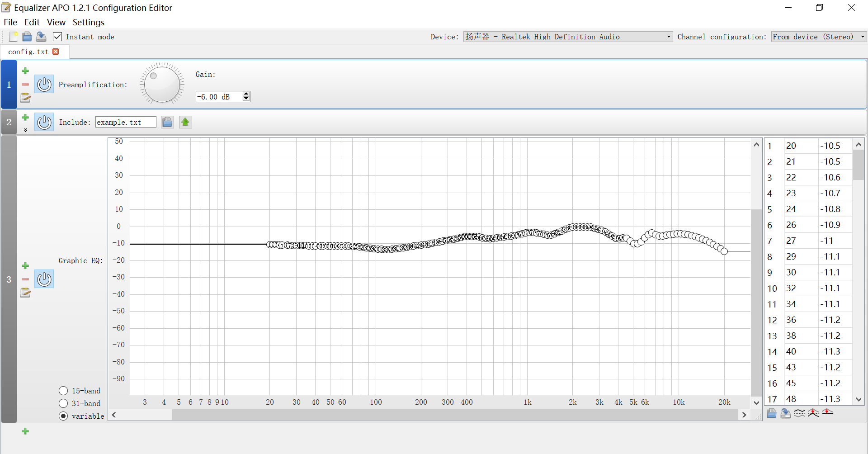Viewport: 868px width, 454px height.
Task: Export graphic EQ curve to file
Action: [786, 413]
